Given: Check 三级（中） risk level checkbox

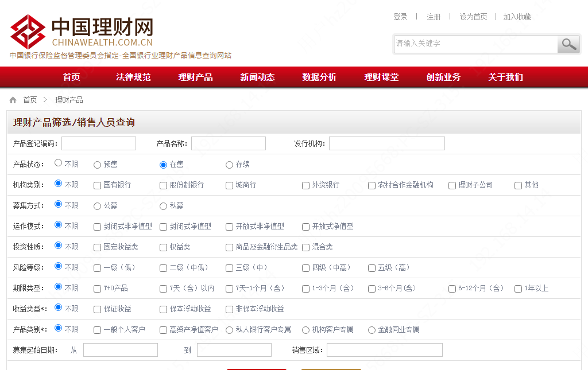Looking at the screenshot, I should pos(229,268).
